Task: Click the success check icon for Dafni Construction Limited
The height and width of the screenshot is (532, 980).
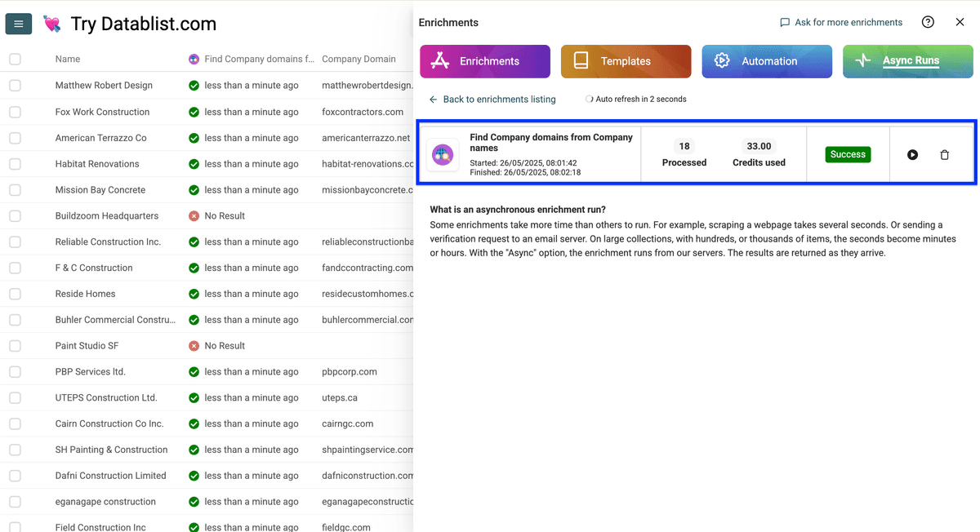Action: (x=194, y=476)
